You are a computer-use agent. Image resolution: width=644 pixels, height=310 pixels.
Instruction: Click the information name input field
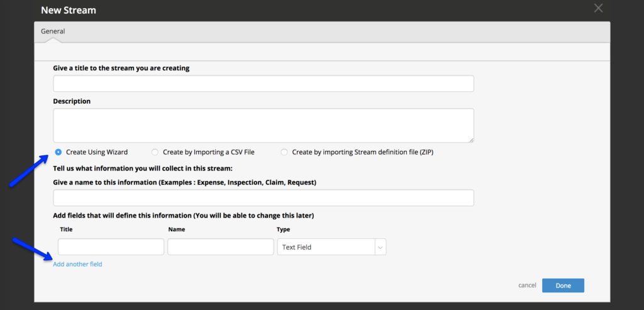coord(263,197)
